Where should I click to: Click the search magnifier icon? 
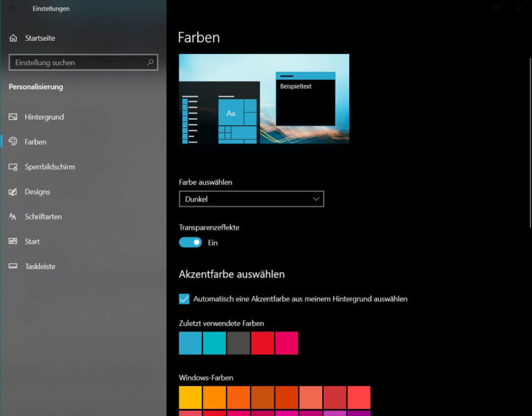(x=150, y=62)
